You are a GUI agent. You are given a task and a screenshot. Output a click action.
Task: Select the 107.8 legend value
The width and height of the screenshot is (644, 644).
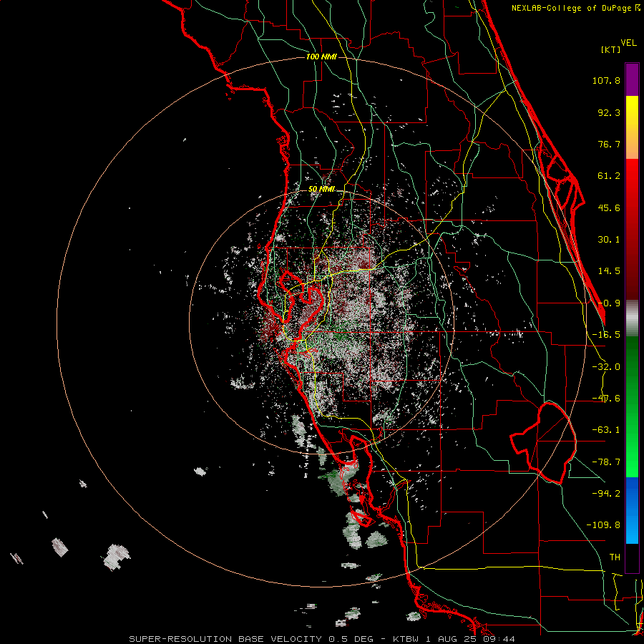tap(606, 80)
